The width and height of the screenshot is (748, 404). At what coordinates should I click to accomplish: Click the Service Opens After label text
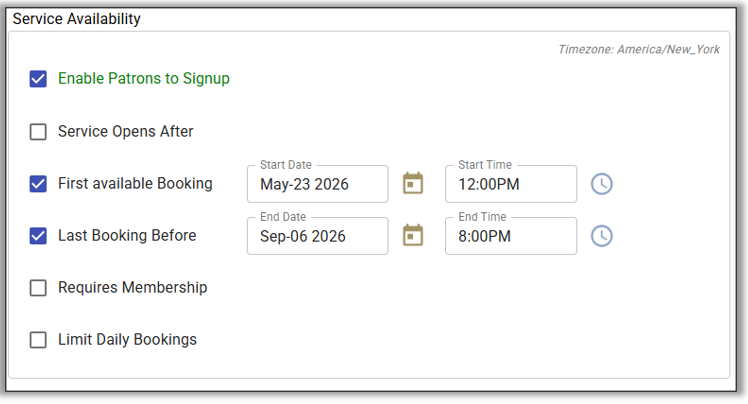[x=126, y=131]
